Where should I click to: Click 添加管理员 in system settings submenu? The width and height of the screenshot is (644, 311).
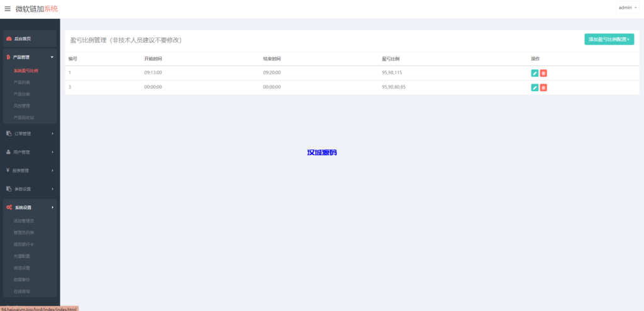pos(24,221)
